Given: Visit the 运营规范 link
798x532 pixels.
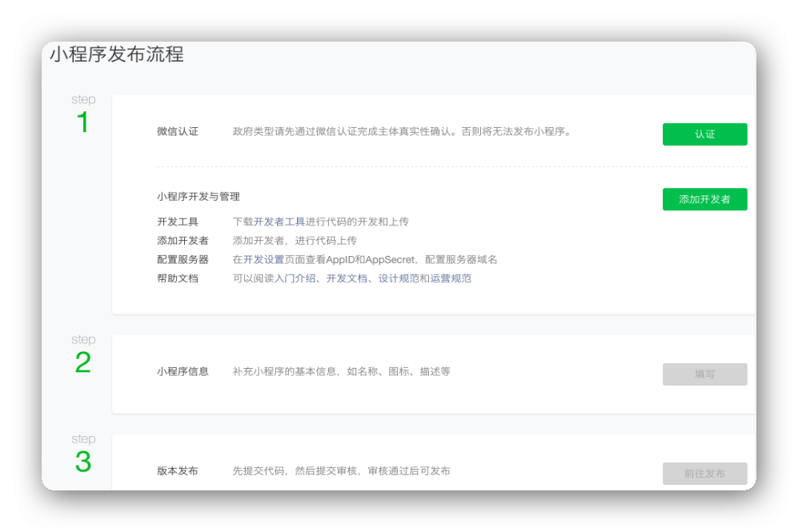Looking at the screenshot, I should (451, 279).
